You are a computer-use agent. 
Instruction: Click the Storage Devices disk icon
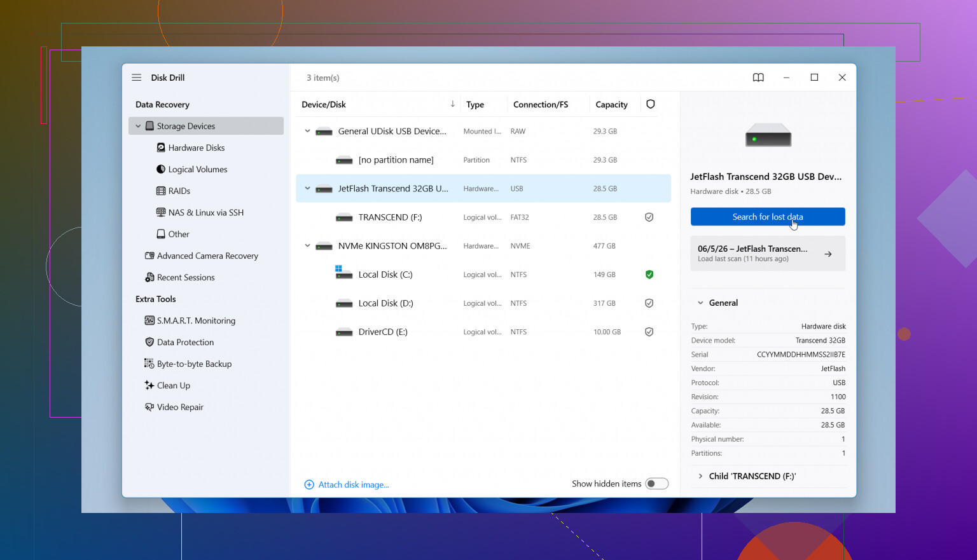[150, 126]
